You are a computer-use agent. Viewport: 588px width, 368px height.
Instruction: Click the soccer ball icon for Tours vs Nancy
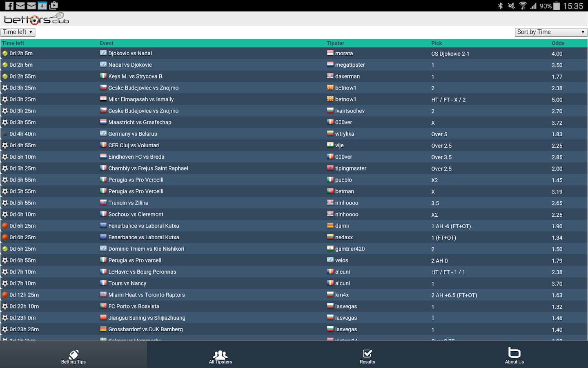point(5,283)
